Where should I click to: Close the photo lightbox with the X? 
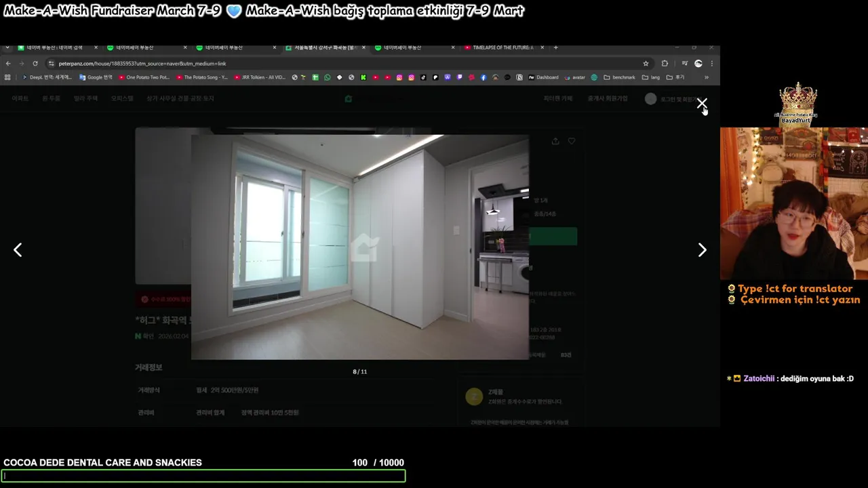[x=702, y=104]
